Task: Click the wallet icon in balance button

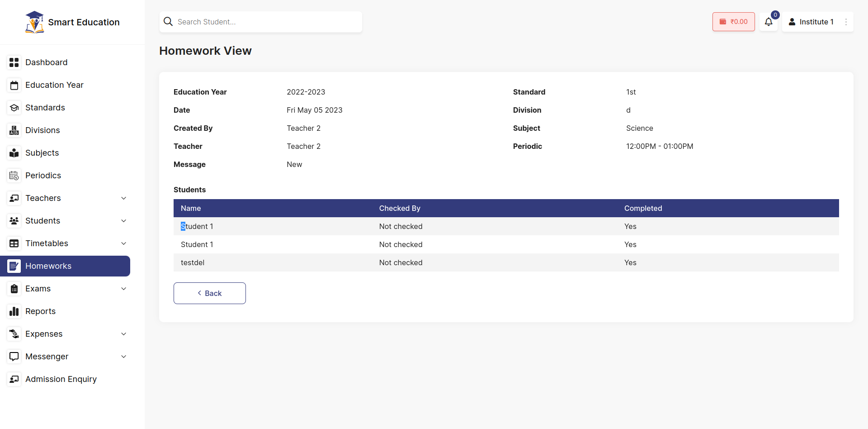Action: click(x=723, y=22)
